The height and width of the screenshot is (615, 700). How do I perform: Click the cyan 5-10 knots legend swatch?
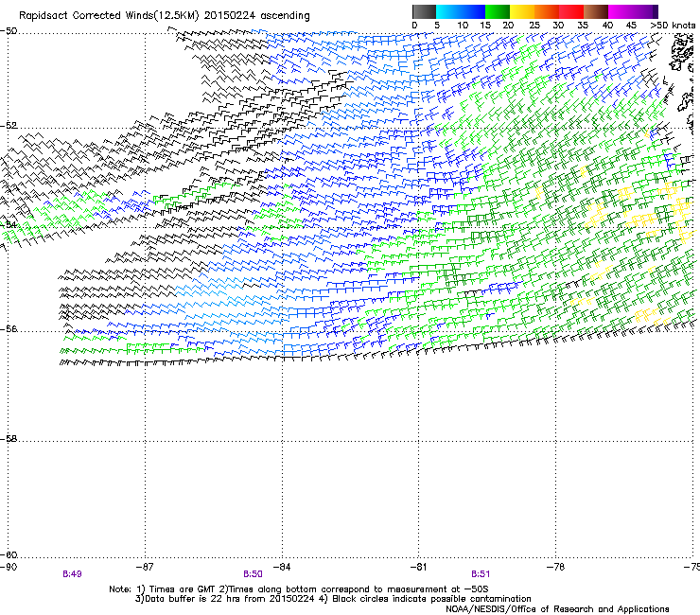pyautogui.click(x=448, y=11)
